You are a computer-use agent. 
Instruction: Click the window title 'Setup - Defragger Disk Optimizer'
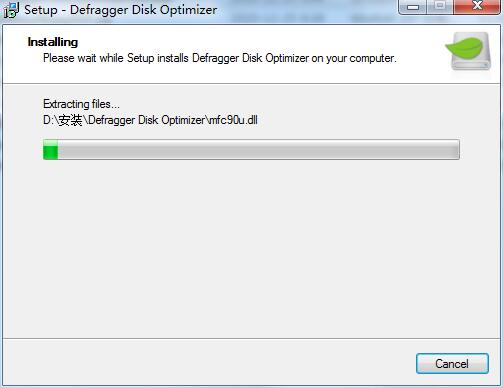(x=121, y=10)
